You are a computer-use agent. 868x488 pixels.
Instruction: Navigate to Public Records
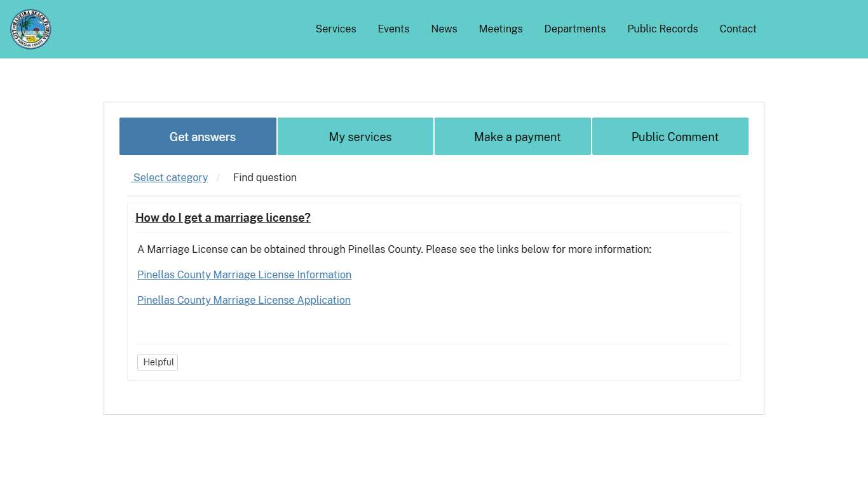click(x=662, y=29)
